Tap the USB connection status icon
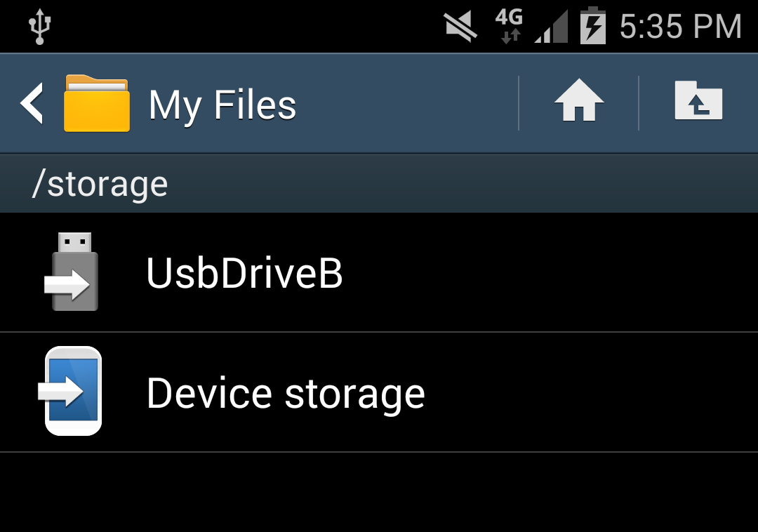 39,27
